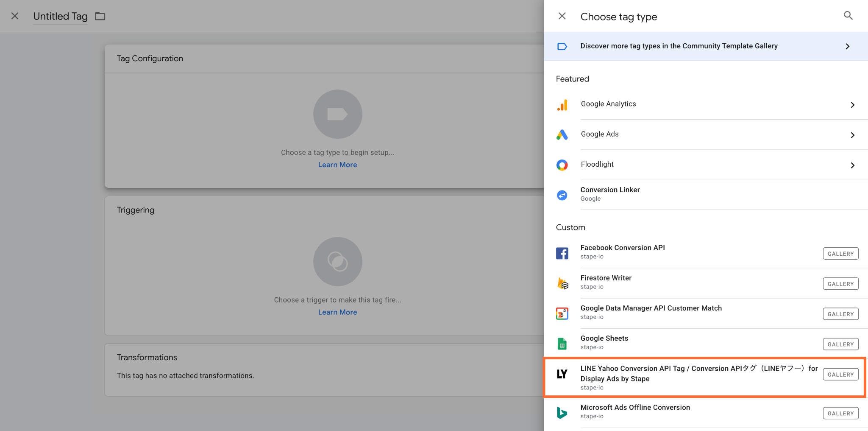This screenshot has height=431, width=868.
Task: Click the Community Template Gallery tag icon
Action: point(562,46)
